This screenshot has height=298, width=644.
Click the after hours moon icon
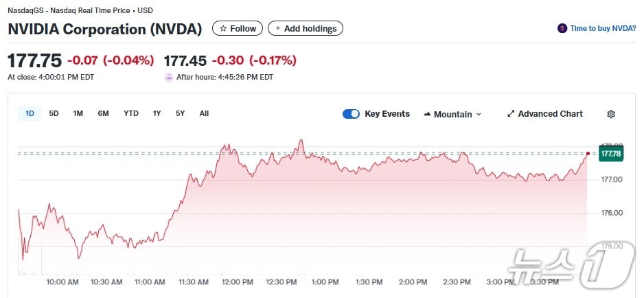click(169, 78)
